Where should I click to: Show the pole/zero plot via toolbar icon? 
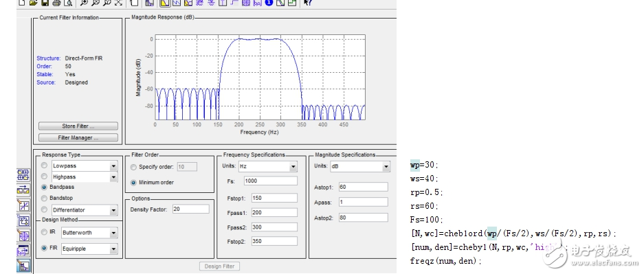[247, 3]
